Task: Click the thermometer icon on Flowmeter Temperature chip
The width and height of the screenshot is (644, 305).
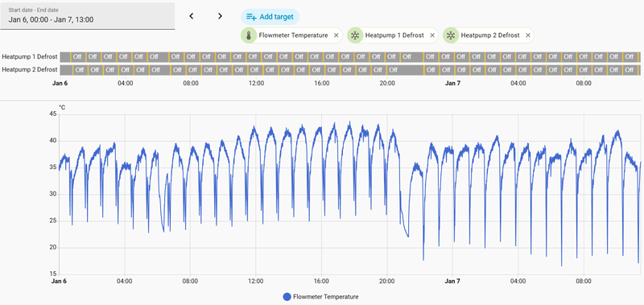Action: pos(249,35)
